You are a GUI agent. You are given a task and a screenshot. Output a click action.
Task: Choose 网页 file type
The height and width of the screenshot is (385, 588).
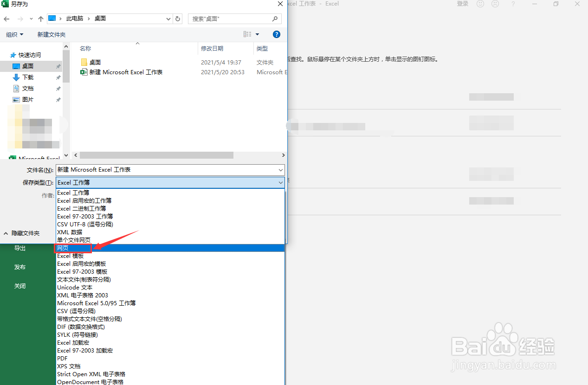(x=170, y=248)
